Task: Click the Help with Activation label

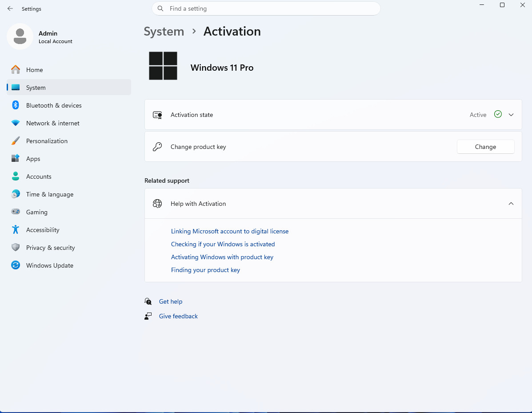Action: (x=198, y=204)
